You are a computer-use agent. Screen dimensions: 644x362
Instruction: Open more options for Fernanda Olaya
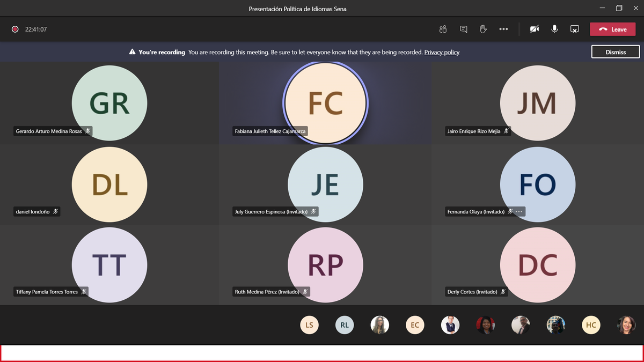pos(519,212)
